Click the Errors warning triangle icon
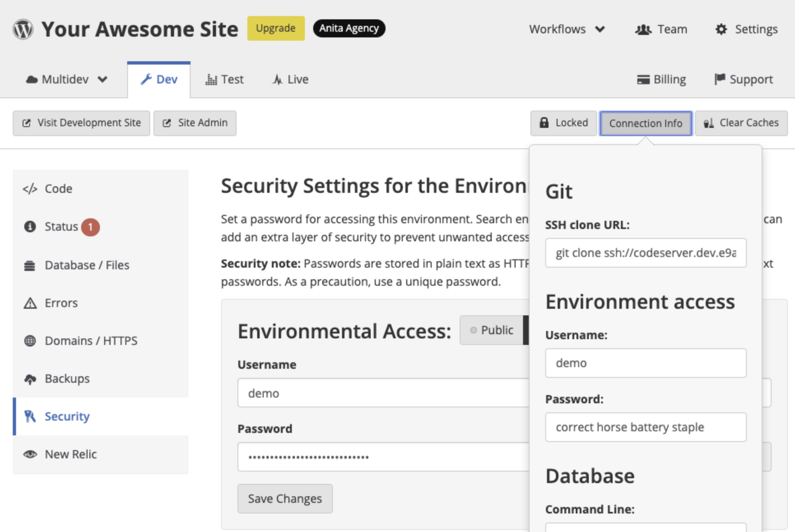Screen dimensions: 795x532 click(30, 303)
